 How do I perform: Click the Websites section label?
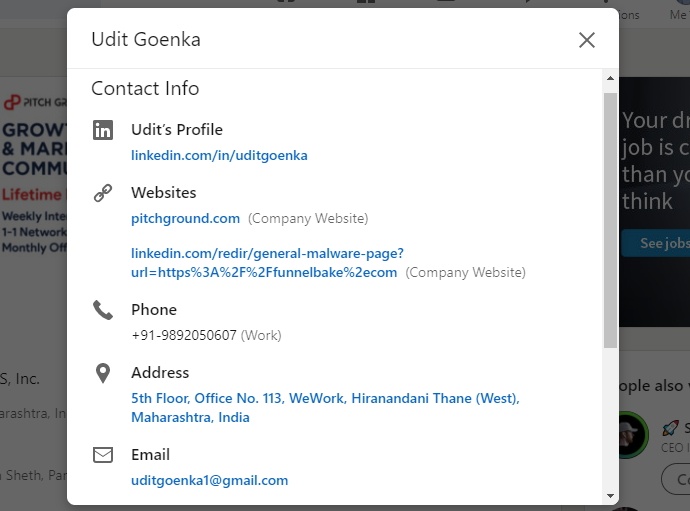[x=164, y=193]
